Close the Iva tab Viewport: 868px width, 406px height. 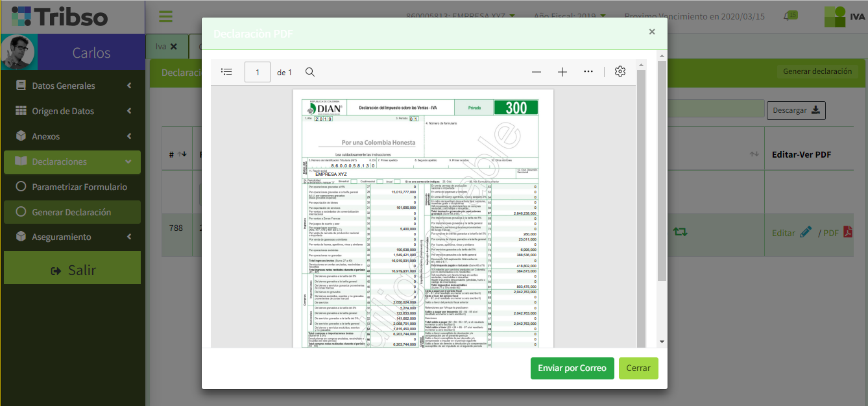click(174, 47)
